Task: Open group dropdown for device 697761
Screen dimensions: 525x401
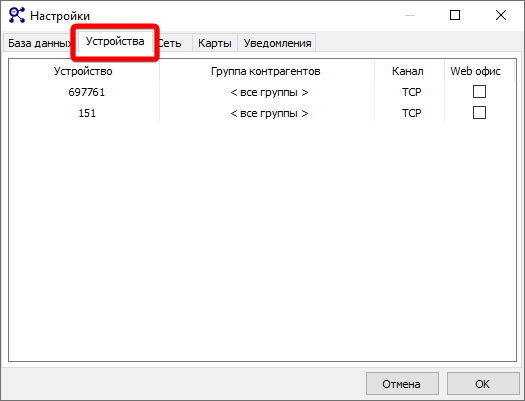Action: [x=269, y=92]
